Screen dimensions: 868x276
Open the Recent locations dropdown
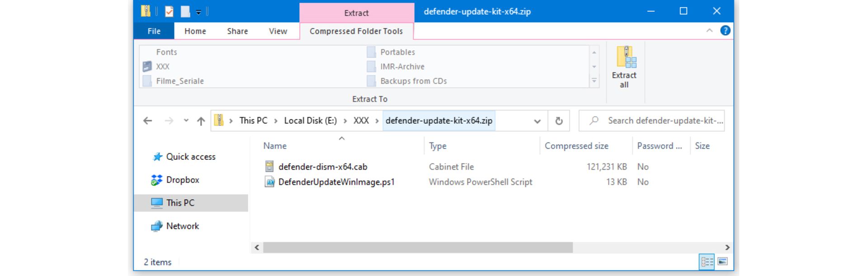(x=186, y=121)
